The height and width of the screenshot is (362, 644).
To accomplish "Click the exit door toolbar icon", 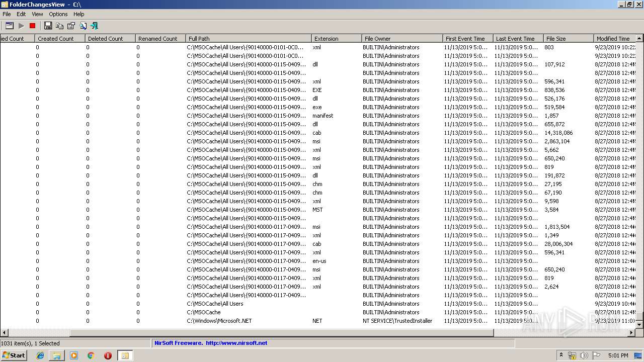I will (94, 26).
